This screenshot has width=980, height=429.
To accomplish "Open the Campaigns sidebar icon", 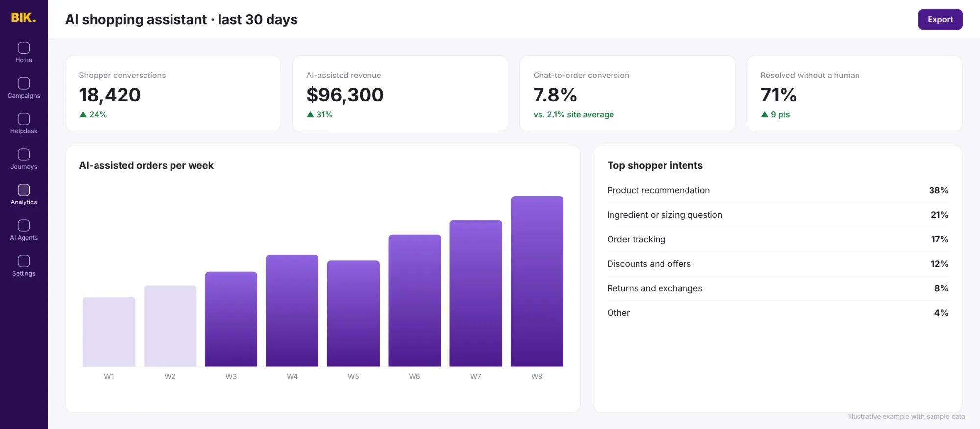I will (24, 83).
